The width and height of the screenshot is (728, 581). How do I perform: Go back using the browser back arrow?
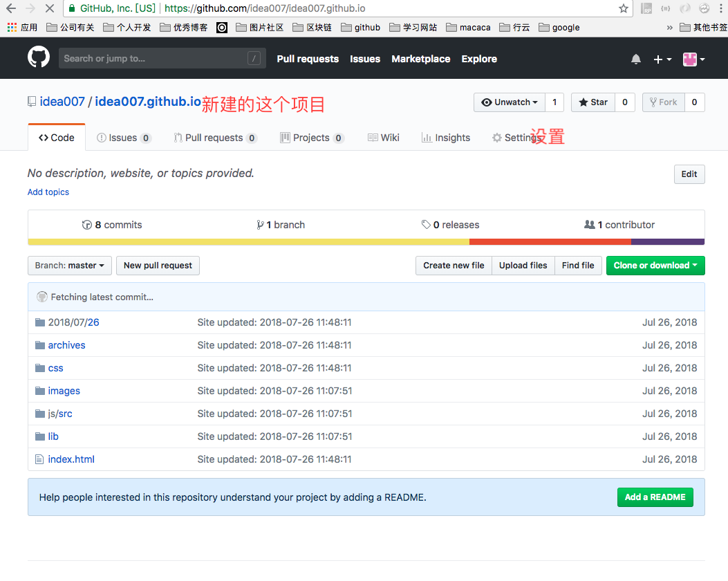10,8
